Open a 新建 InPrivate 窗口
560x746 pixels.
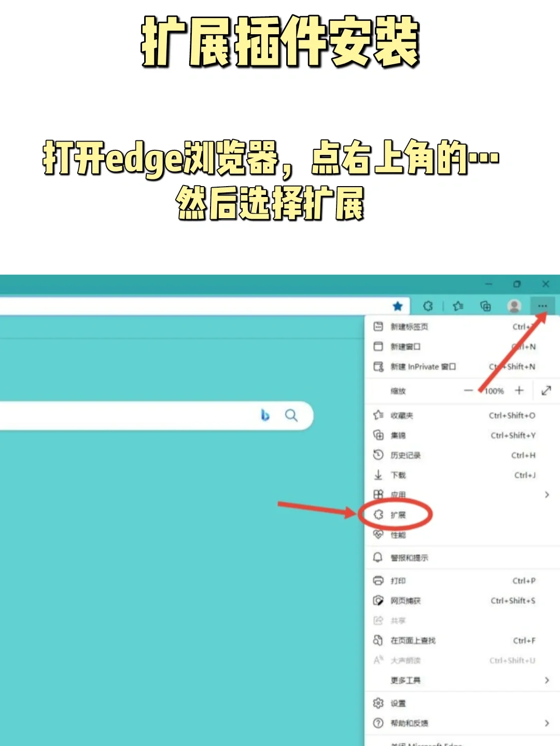click(x=423, y=367)
